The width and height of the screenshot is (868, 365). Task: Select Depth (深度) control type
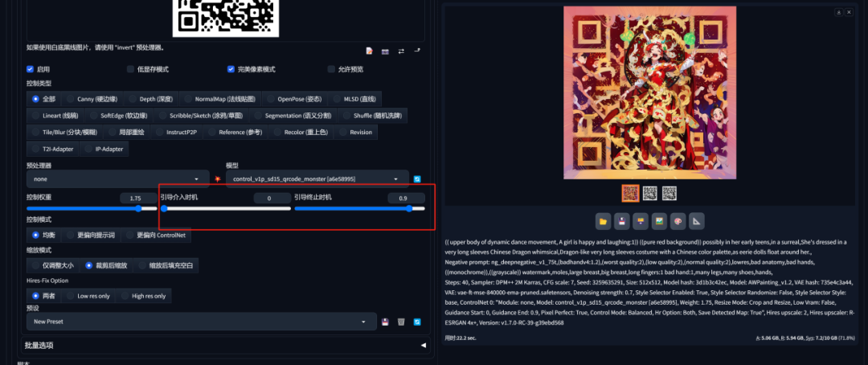151,99
